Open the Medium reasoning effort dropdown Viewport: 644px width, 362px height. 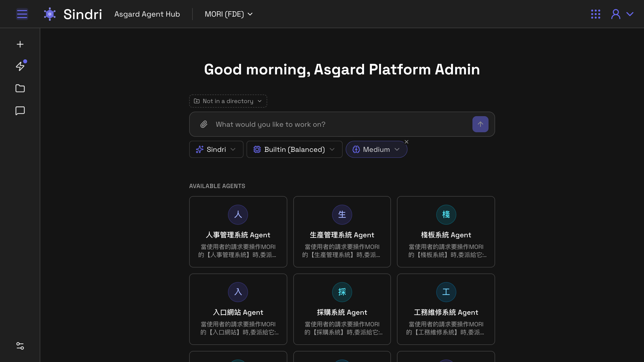click(x=376, y=149)
